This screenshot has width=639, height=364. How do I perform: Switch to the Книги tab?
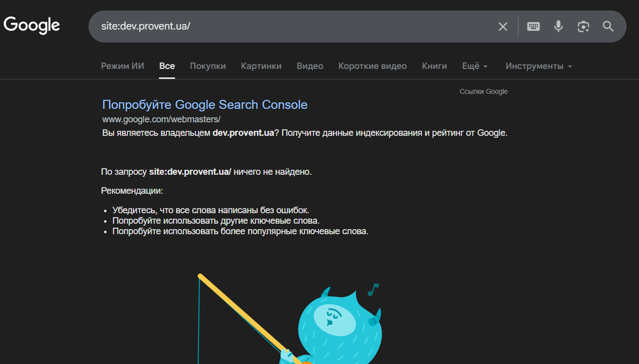coord(434,66)
